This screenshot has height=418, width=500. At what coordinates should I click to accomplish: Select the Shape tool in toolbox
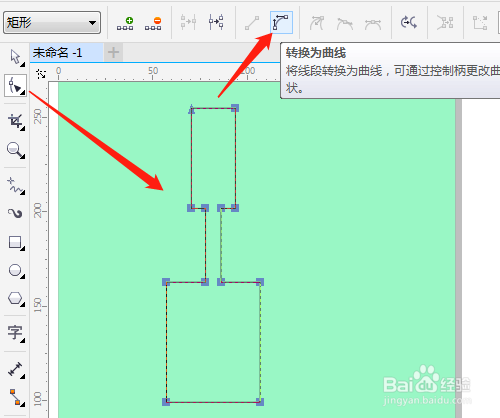coord(15,86)
